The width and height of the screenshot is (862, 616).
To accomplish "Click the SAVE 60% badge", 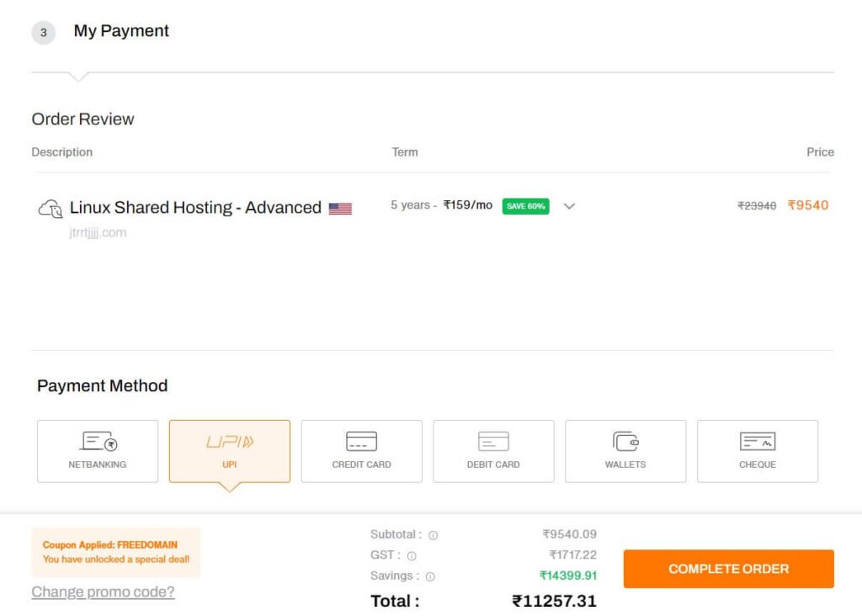I will click(525, 206).
